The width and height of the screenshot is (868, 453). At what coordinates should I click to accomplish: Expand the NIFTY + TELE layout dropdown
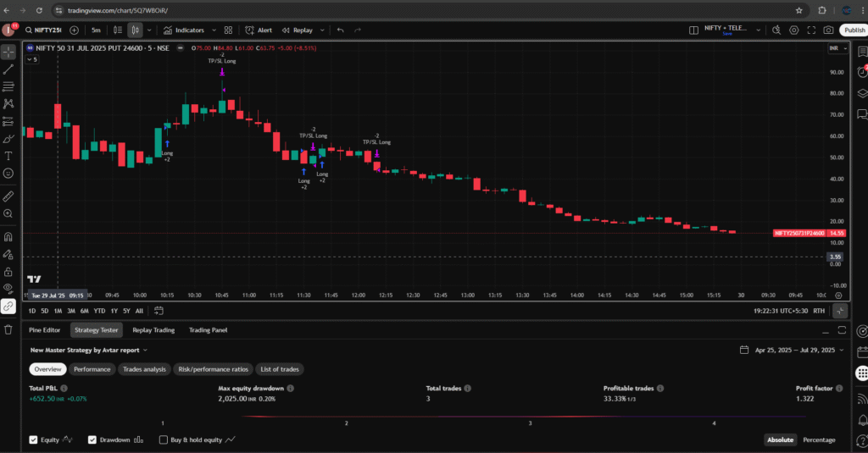pos(759,30)
